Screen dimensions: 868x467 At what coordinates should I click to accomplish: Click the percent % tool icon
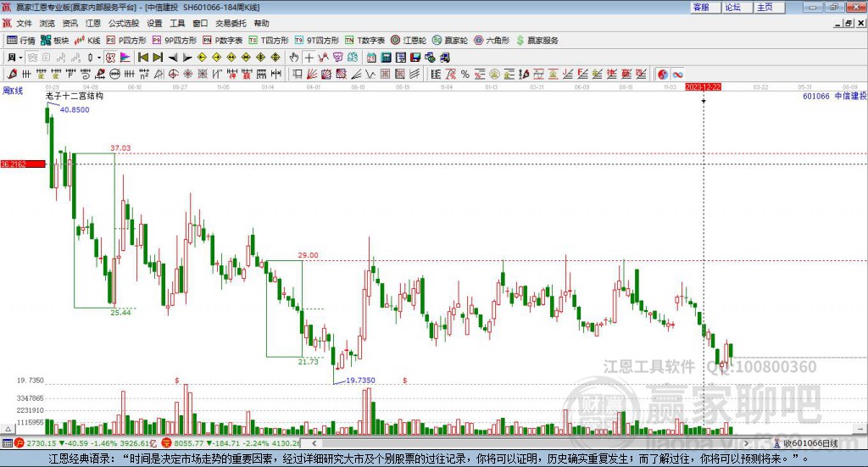pyautogui.click(x=465, y=74)
